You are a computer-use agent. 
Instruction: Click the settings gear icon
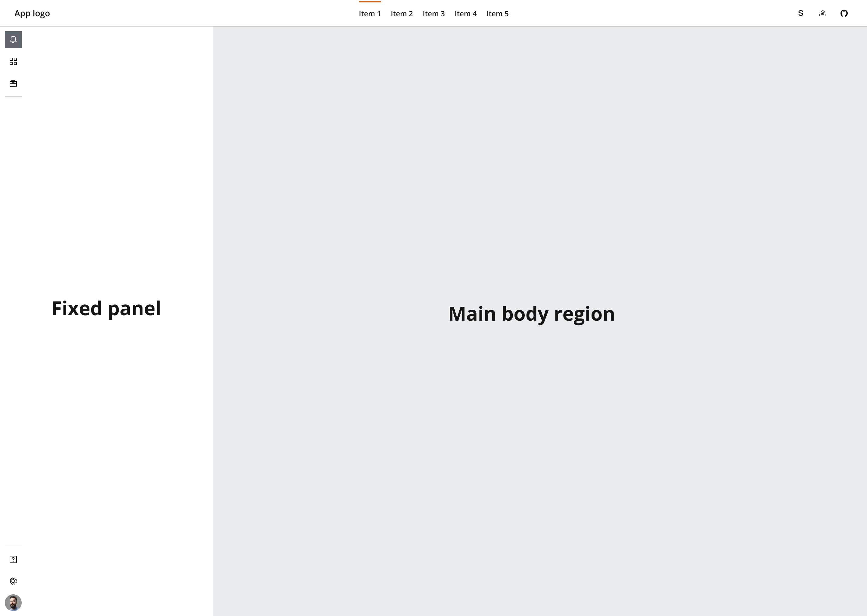click(13, 581)
